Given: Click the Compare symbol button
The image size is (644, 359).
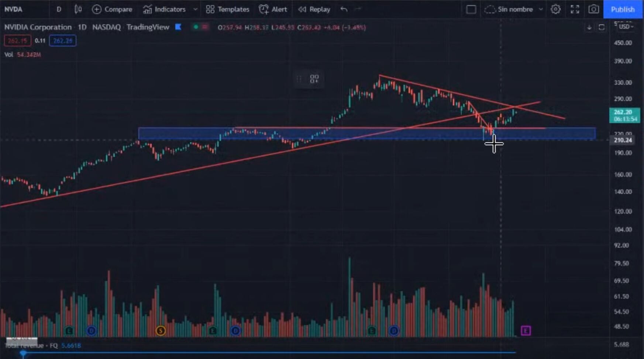Looking at the screenshot, I should tap(112, 9).
